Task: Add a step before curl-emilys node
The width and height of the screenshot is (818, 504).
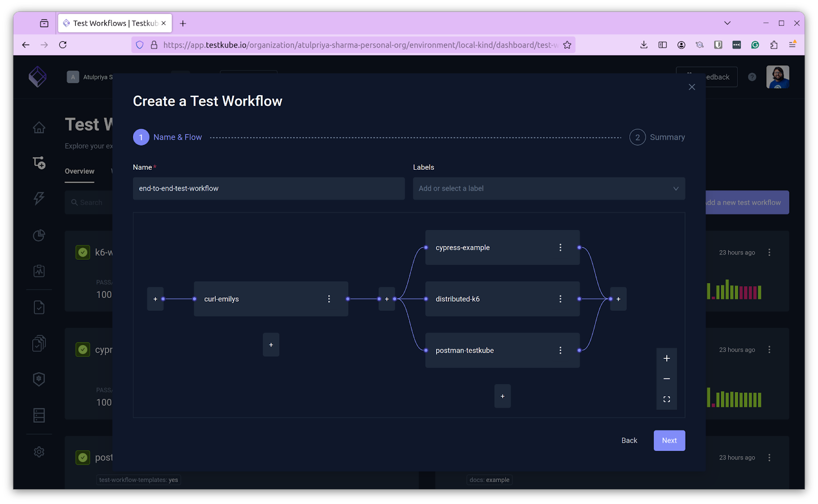Action: [x=155, y=299]
